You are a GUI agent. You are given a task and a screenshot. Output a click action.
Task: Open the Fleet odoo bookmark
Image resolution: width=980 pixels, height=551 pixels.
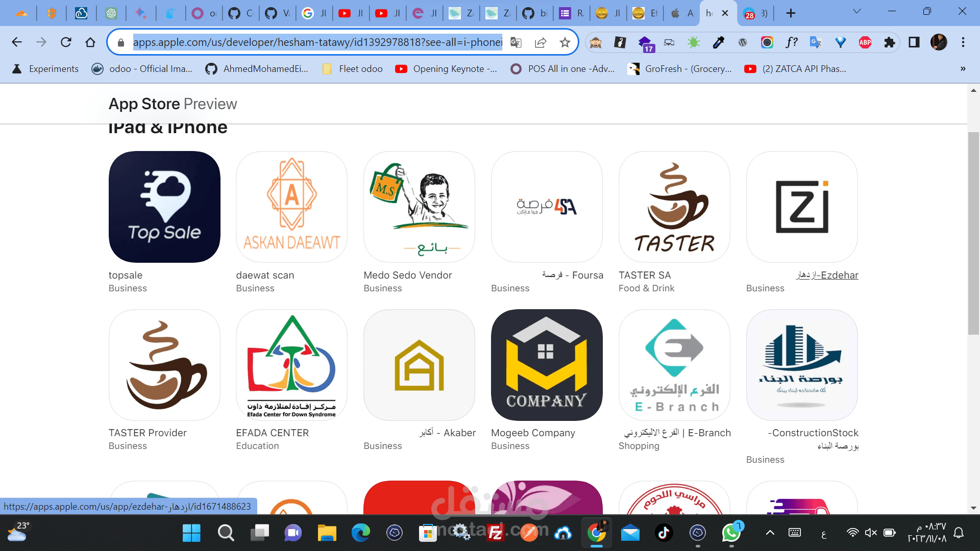pos(353,69)
